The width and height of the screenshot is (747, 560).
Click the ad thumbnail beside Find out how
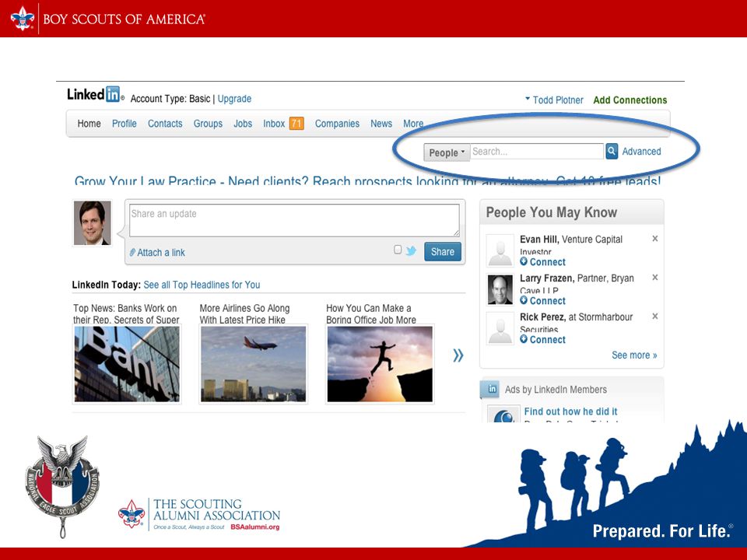503,415
